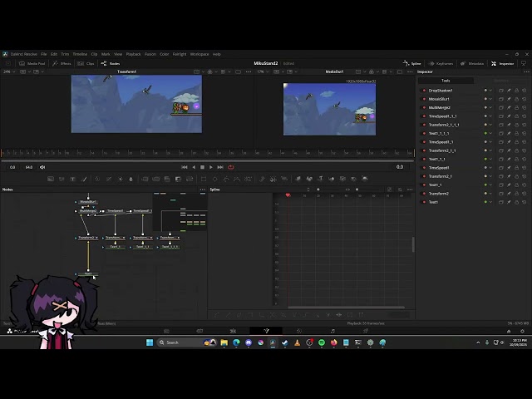Expand Text1_1 controls in Inspector
This screenshot has height=399, width=532.
coord(490,185)
